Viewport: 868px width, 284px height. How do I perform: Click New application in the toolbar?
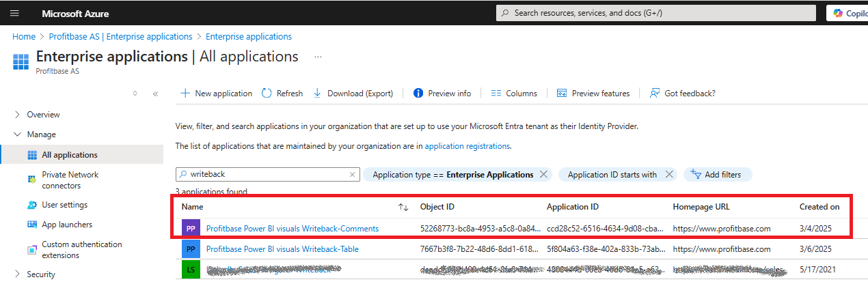click(x=216, y=94)
